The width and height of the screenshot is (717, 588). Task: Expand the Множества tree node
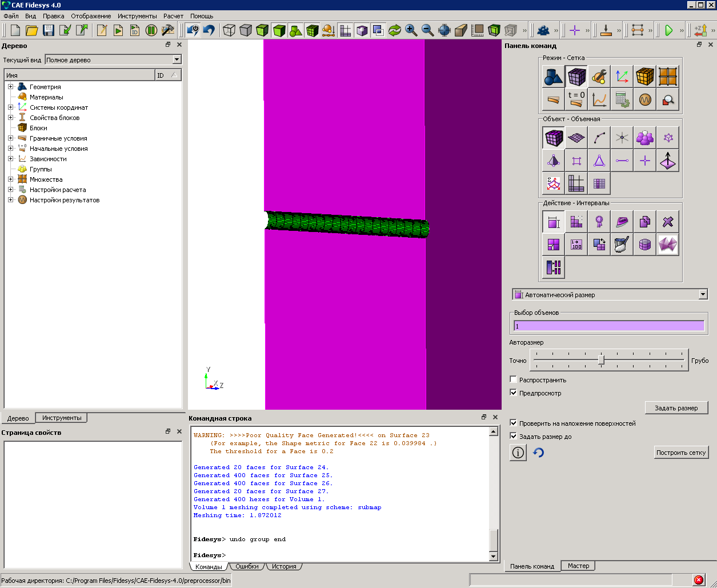coord(10,179)
